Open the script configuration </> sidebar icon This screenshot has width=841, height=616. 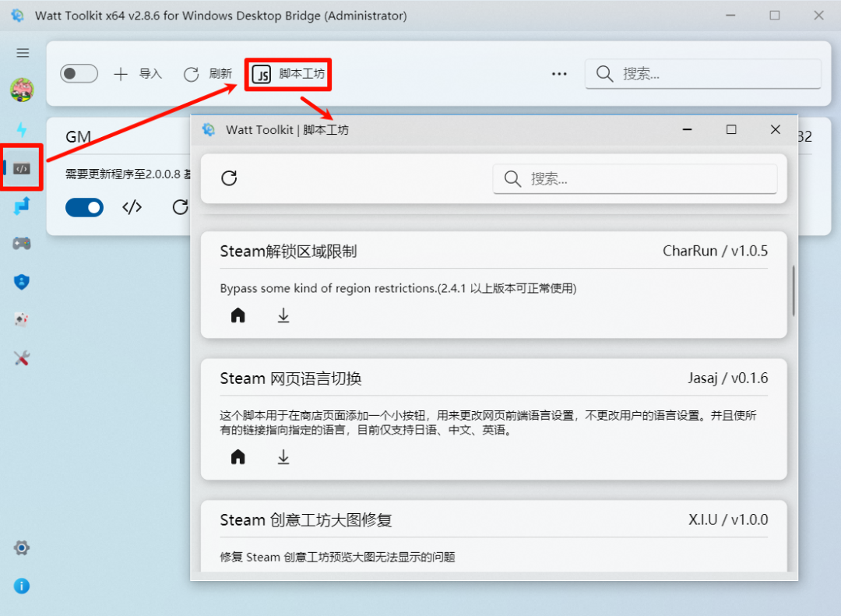click(x=21, y=167)
